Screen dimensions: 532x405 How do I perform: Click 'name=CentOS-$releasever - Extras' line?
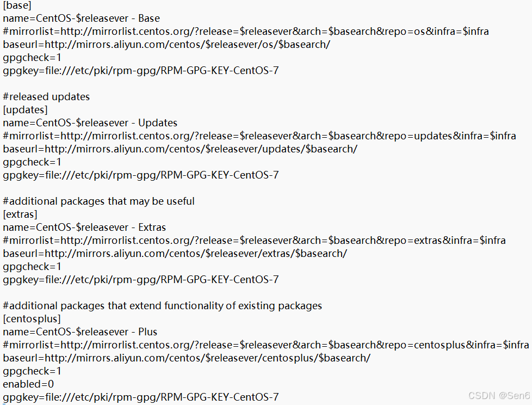click(84, 228)
